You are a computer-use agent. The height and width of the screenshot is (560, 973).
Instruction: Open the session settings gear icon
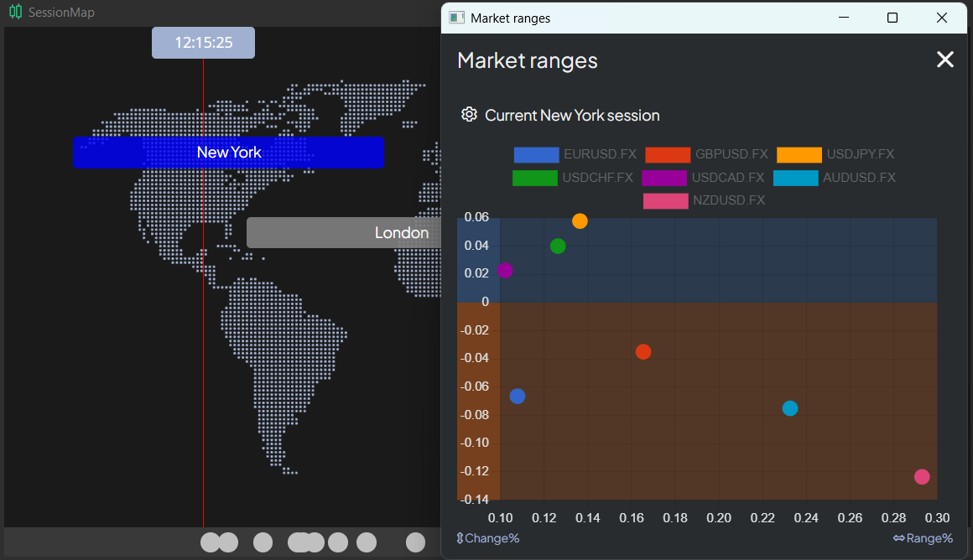click(x=469, y=115)
